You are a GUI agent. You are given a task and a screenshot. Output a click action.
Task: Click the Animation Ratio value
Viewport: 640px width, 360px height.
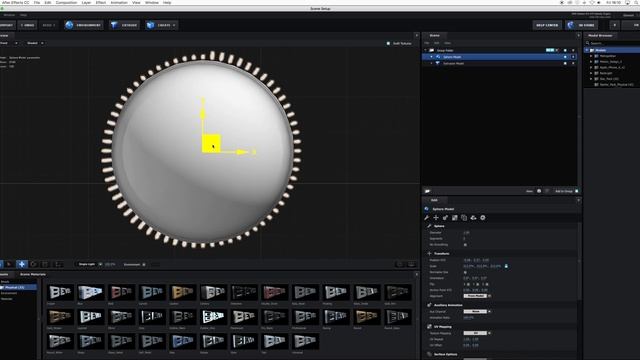469,317
